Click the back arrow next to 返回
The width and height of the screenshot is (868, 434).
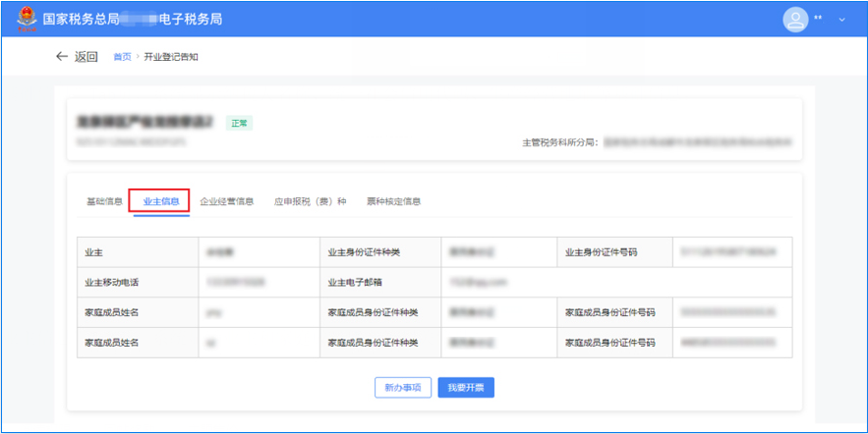click(63, 57)
